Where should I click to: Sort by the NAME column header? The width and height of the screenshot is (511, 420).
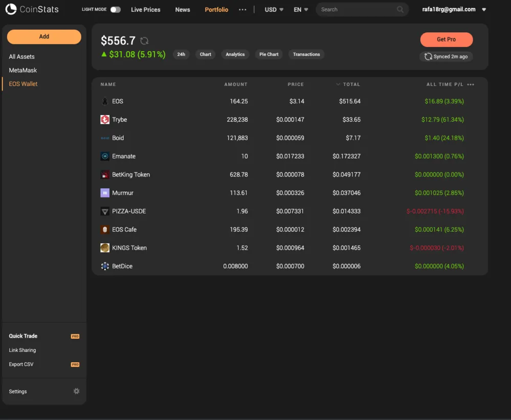108,84
